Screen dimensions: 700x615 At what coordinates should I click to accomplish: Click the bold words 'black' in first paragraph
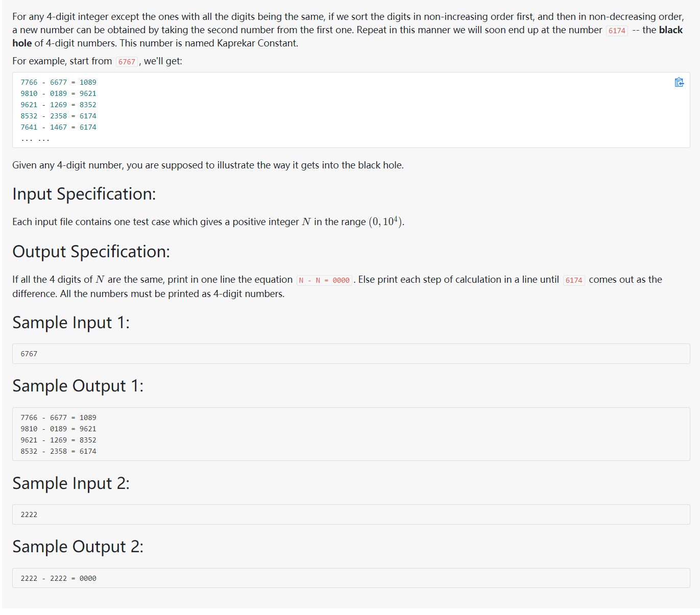click(x=670, y=30)
